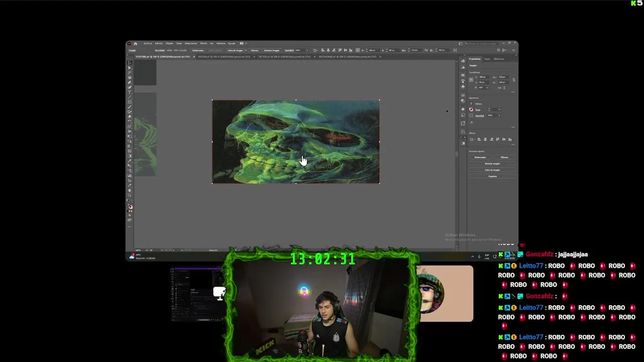644x362 pixels.
Task: Open the Objeto menu
Action: (170, 43)
